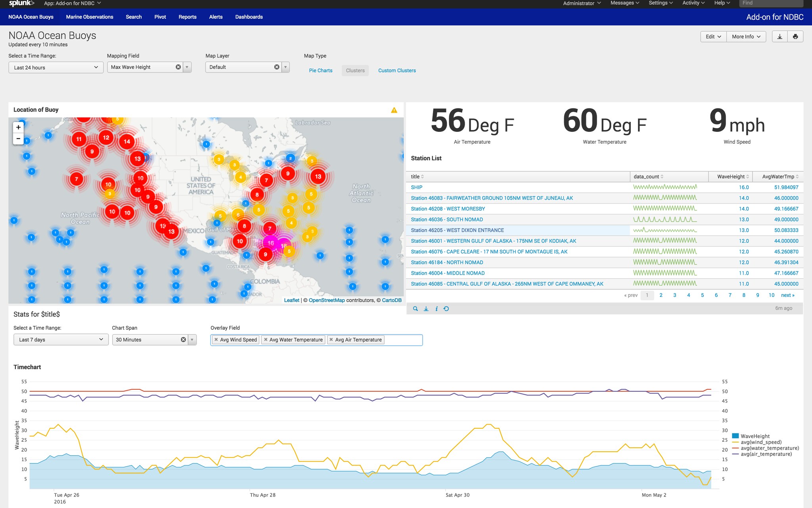Viewport: 812px width, 508px height.
Task: Click the refresh icon under Station List
Action: click(446, 309)
